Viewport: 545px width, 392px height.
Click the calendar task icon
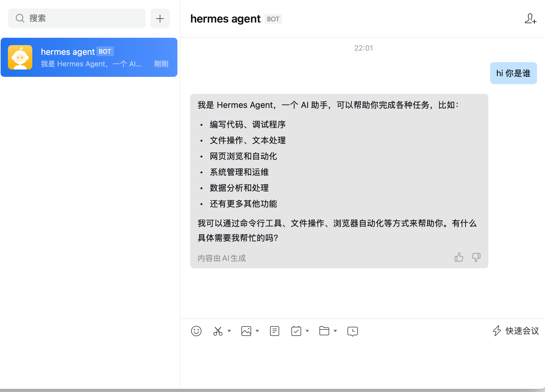tap(296, 331)
